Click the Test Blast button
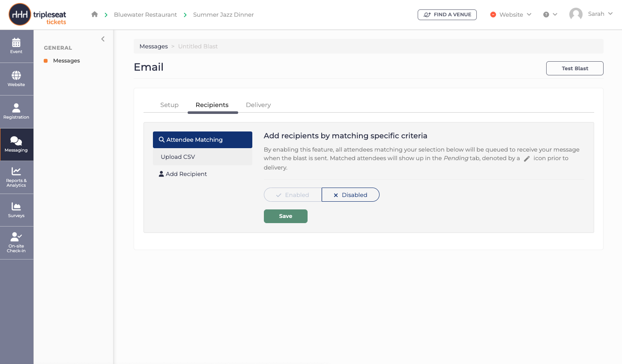The width and height of the screenshot is (622, 364). (575, 68)
